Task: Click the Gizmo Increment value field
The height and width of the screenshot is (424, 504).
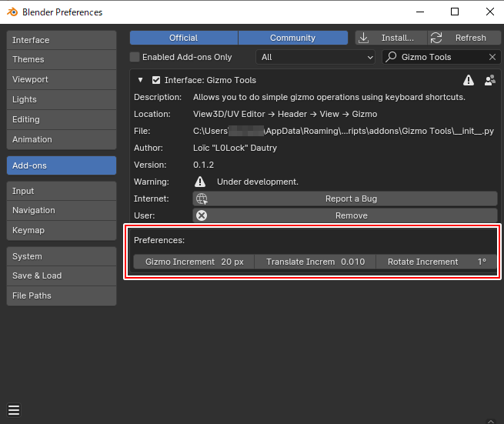Action: click(194, 262)
